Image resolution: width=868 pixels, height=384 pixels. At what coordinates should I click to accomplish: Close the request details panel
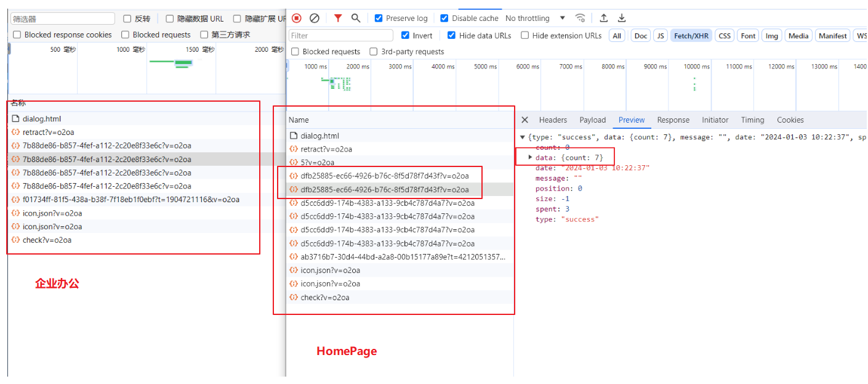coord(524,120)
